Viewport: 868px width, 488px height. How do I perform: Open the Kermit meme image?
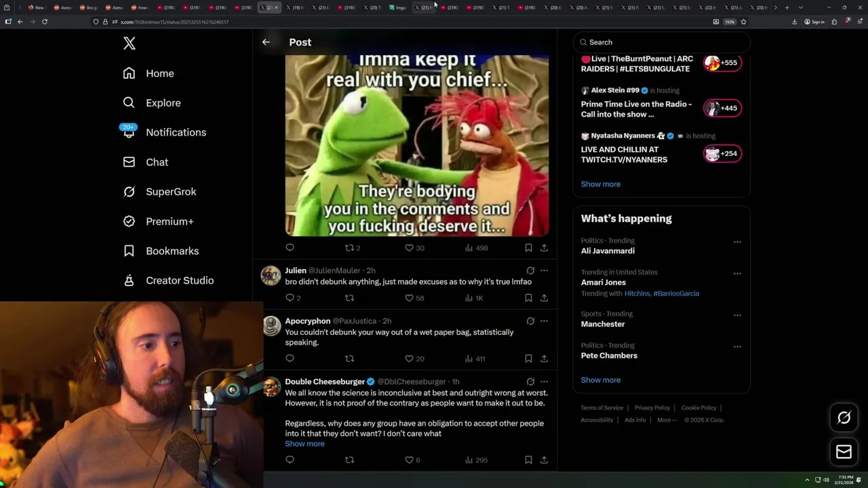coord(417,145)
